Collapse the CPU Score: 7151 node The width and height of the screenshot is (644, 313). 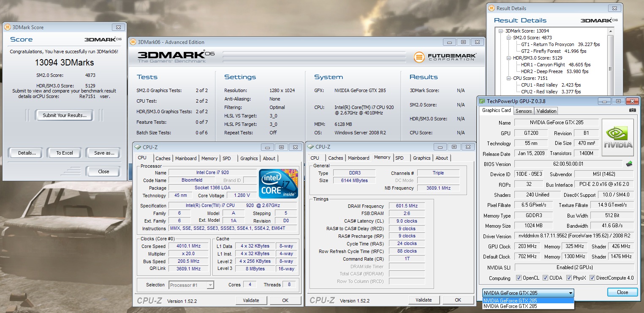click(508, 78)
